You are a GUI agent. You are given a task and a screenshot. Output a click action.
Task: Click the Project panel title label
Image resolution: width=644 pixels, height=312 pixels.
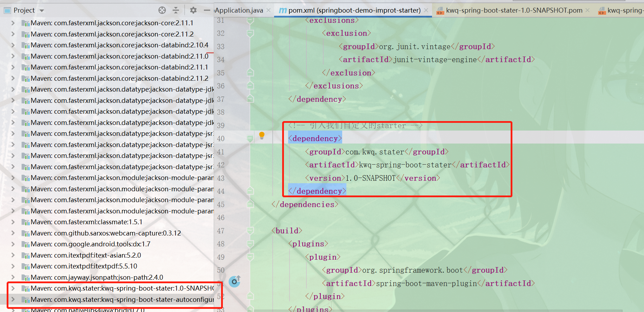[24, 10]
